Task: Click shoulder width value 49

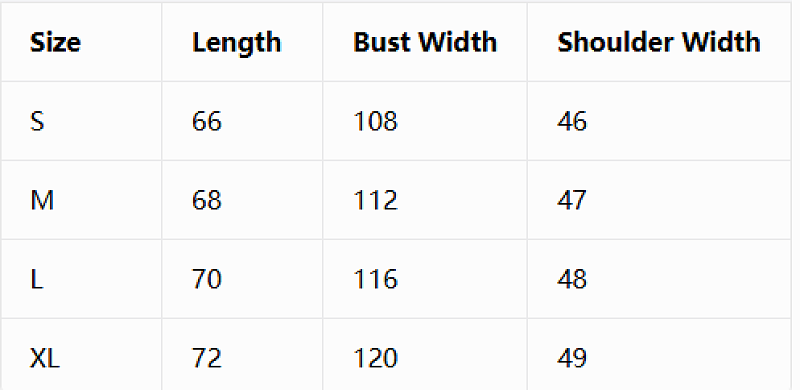Action: pos(572,358)
